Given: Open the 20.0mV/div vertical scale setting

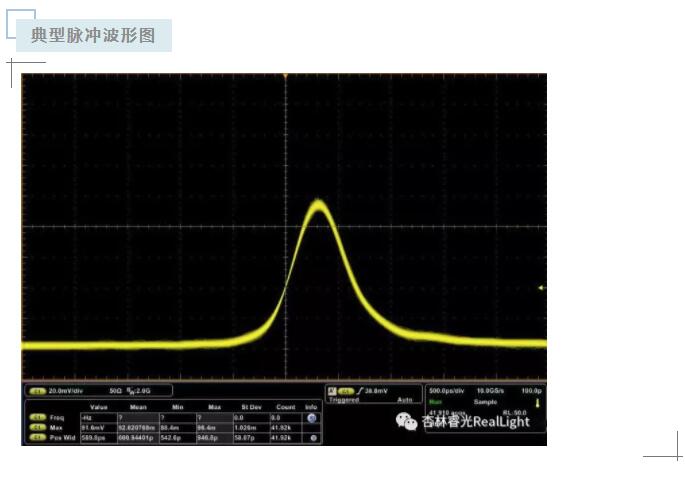Looking at the screenshot, I should coord(66,390).
